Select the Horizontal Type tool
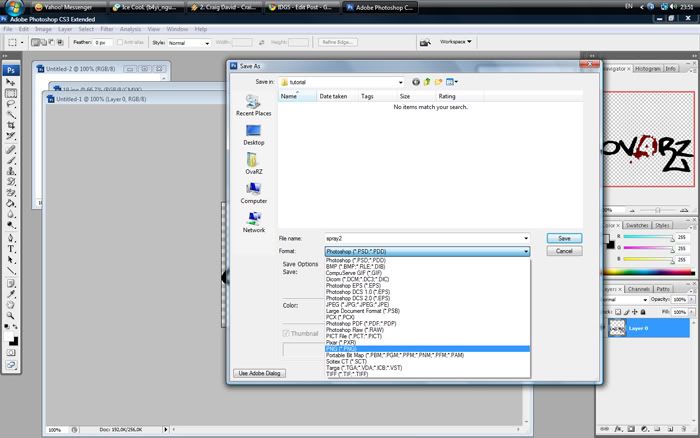 11,249
